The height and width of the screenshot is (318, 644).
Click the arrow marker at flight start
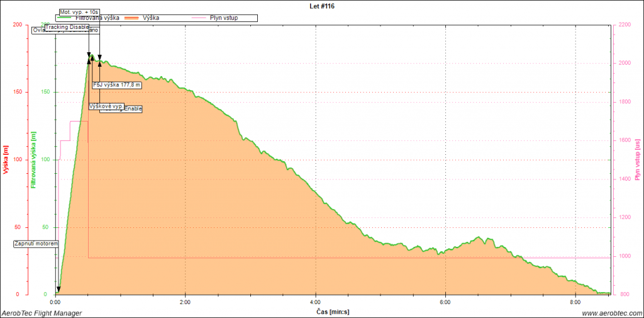coord(58,290)
